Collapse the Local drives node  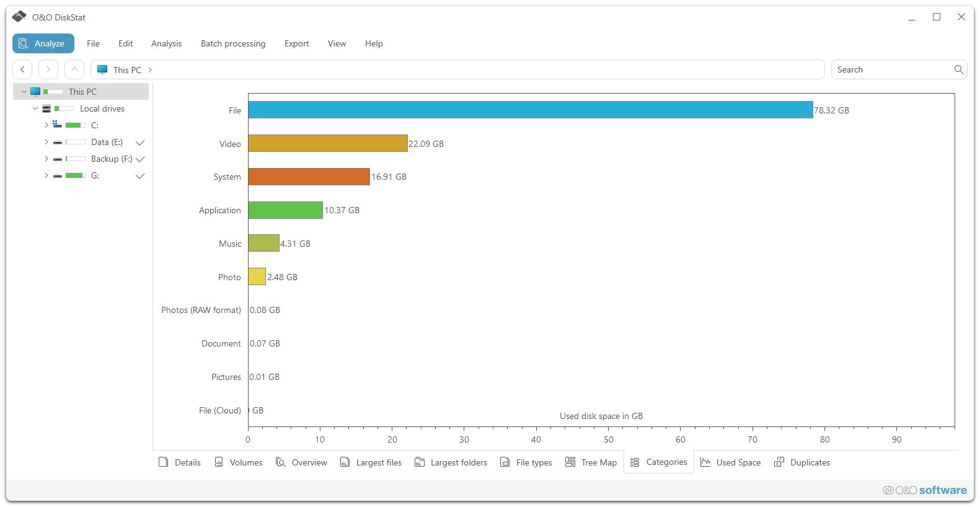click(x=35, y=108)
